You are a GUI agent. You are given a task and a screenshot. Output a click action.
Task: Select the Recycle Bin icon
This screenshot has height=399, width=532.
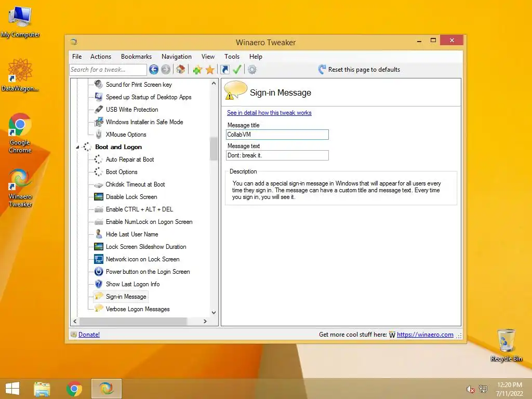[x=506, y=345]
